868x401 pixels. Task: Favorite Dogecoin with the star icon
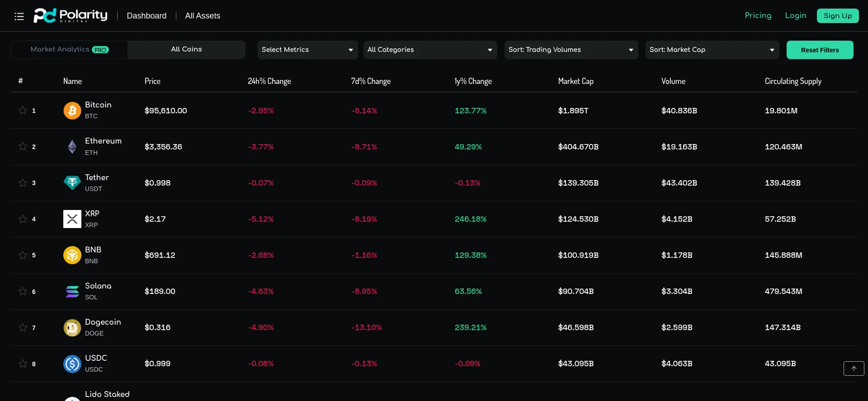[x=23, y=327]
